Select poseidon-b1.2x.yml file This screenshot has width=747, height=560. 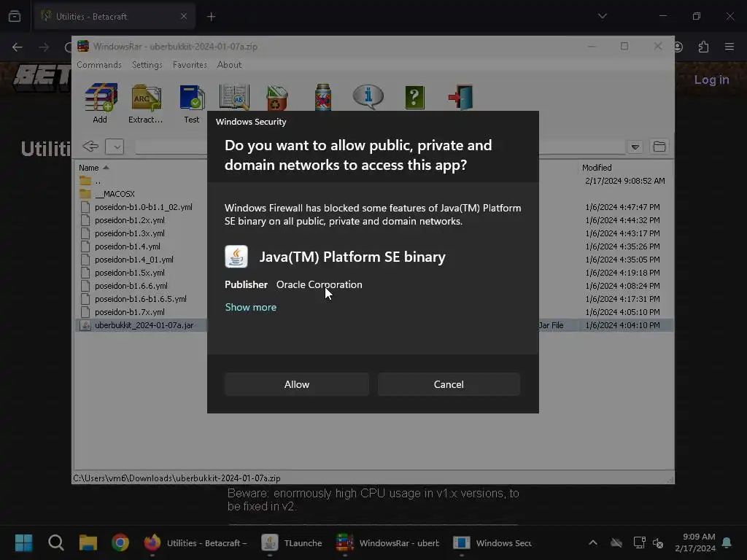point(130,220)
